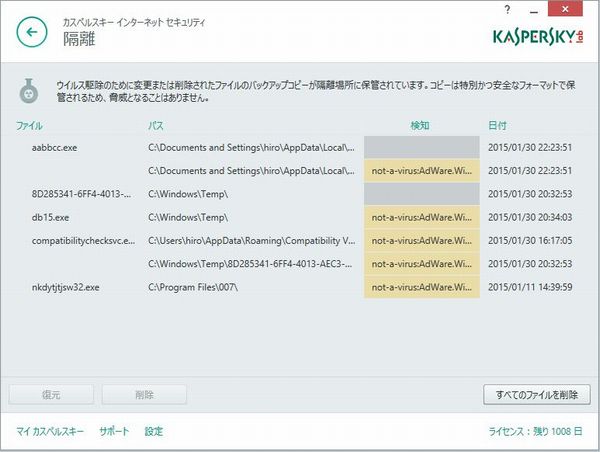Open the マイ カスペルスキー link
The width and height of the screenshot is (600, 452).
(50, 431)
